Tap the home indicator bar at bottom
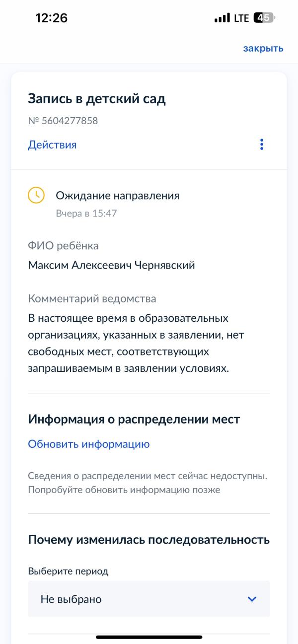Viewport: 298px width, 644px height. (x=149, y=637)
